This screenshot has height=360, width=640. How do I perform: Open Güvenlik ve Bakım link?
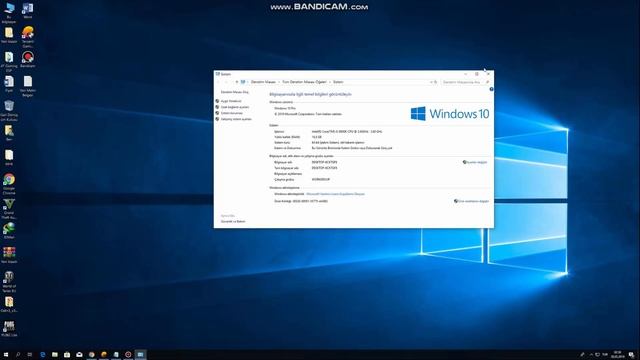[x=233, y=221]
